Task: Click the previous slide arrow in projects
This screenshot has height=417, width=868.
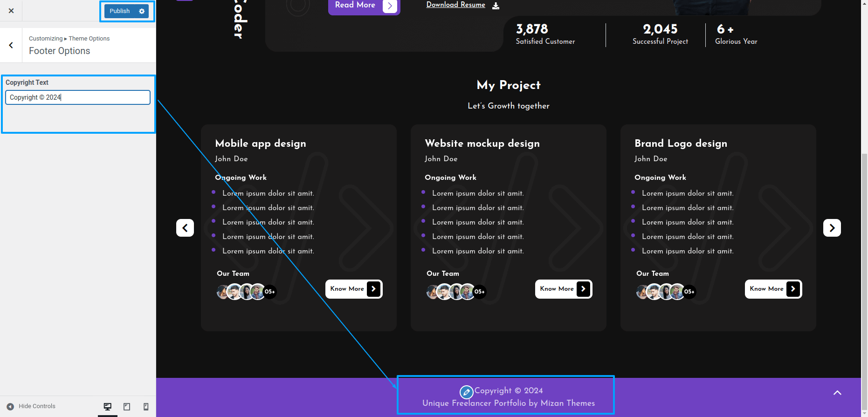Action: (185, 228)
